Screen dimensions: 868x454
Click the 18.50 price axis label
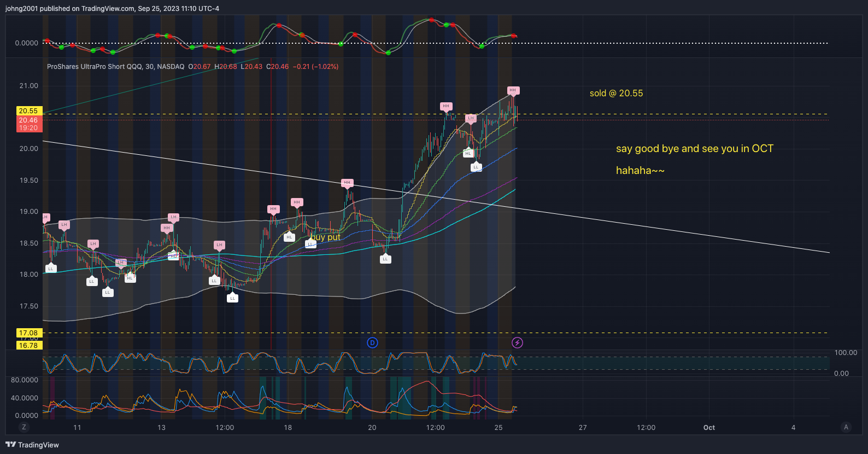point(29,243)
